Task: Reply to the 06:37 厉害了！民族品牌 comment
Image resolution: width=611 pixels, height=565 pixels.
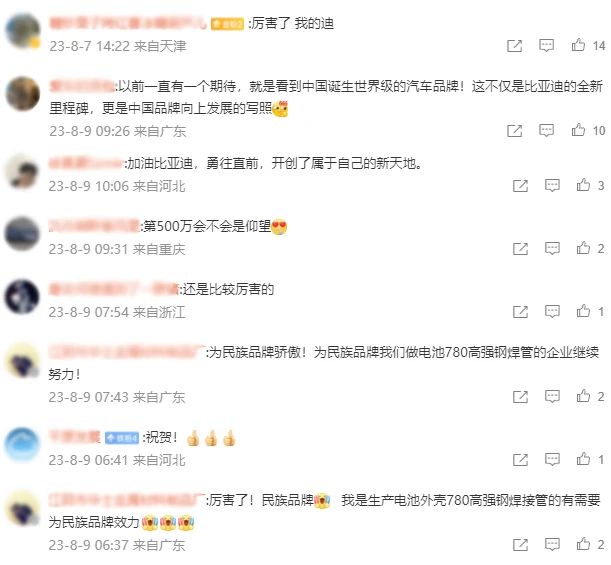Action: click(x=552, y=544)
